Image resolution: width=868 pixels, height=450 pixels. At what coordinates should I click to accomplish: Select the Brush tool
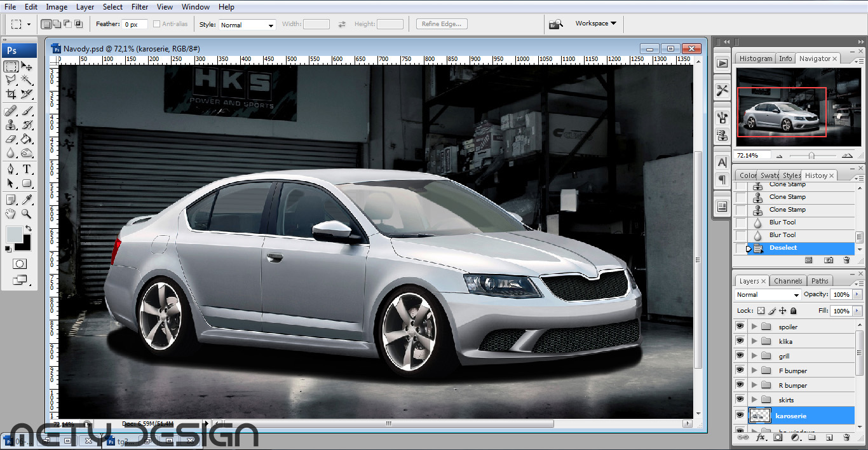point(27,111)
